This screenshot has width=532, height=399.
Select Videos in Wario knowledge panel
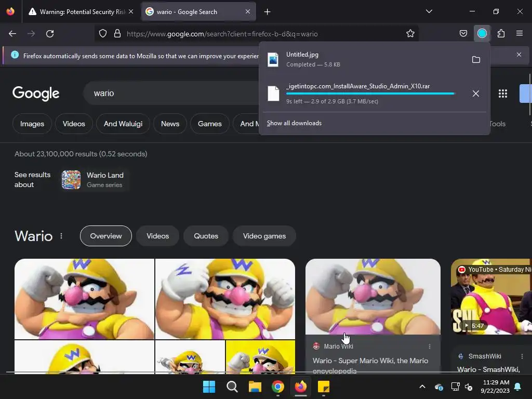158,236
